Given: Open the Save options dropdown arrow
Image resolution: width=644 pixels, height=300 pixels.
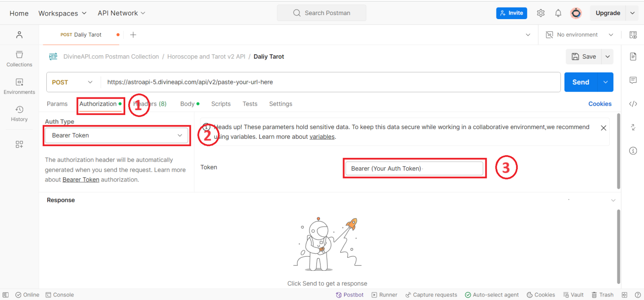Looking at the screenshot, I should coord(607,57).
